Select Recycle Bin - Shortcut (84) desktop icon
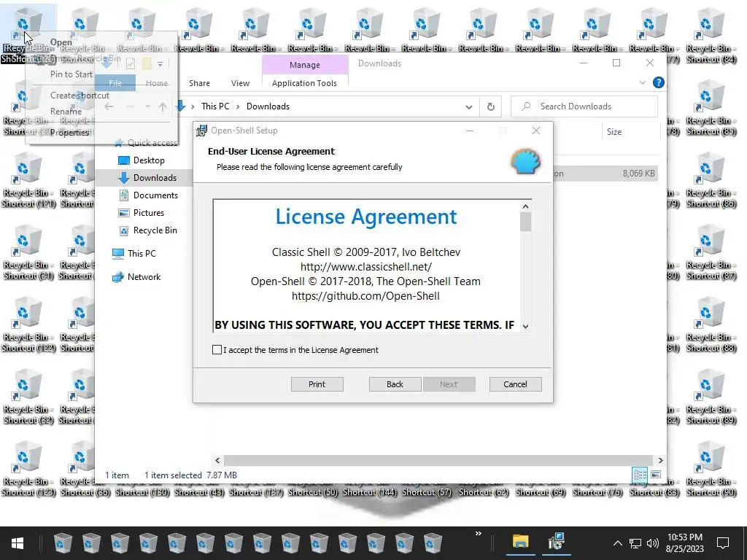 [x=711, y=36]
